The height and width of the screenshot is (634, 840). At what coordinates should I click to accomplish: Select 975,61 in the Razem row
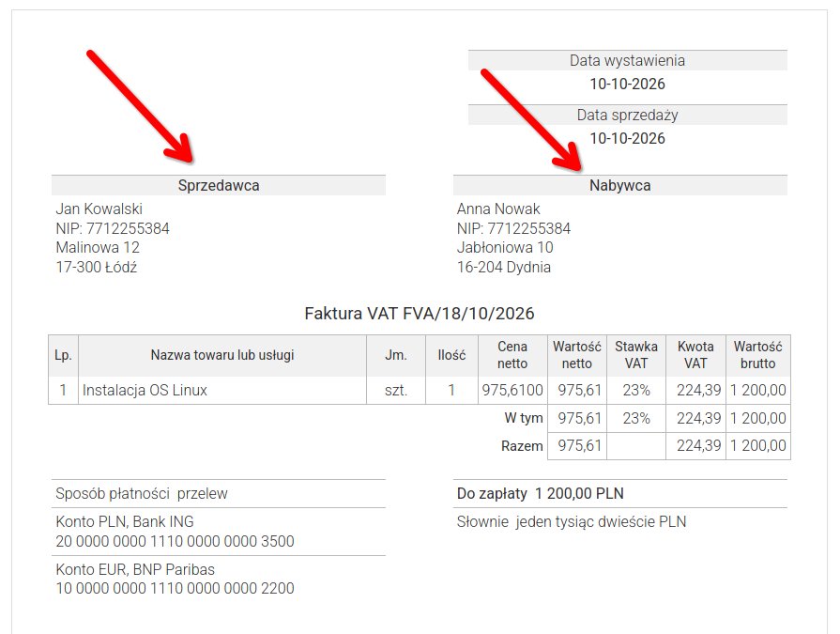click(x=580, y=446)
